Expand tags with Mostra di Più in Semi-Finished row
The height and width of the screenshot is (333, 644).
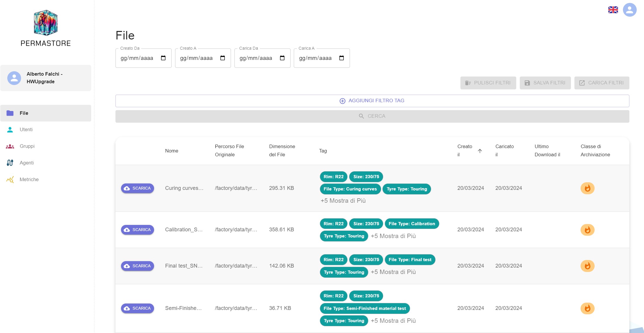coord(393,321)
